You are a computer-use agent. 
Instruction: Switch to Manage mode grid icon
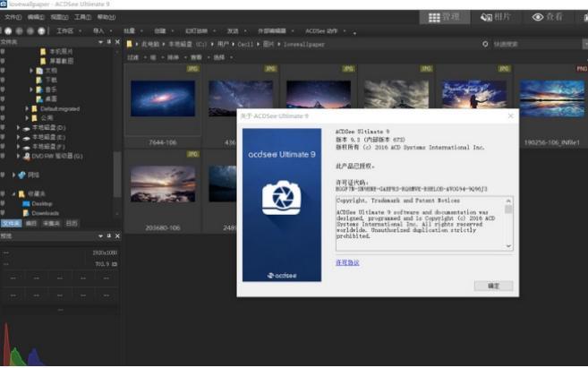point(444,16)
